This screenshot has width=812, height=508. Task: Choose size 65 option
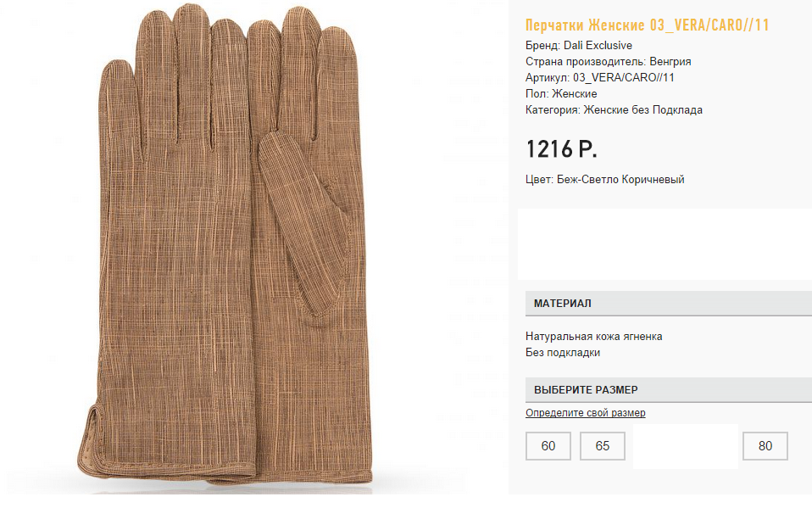603,446
